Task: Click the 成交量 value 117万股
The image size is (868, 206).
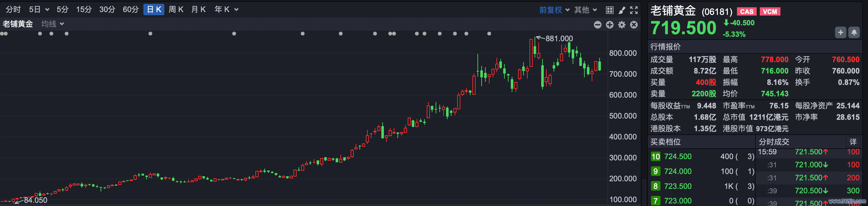Action: (702, 60)
